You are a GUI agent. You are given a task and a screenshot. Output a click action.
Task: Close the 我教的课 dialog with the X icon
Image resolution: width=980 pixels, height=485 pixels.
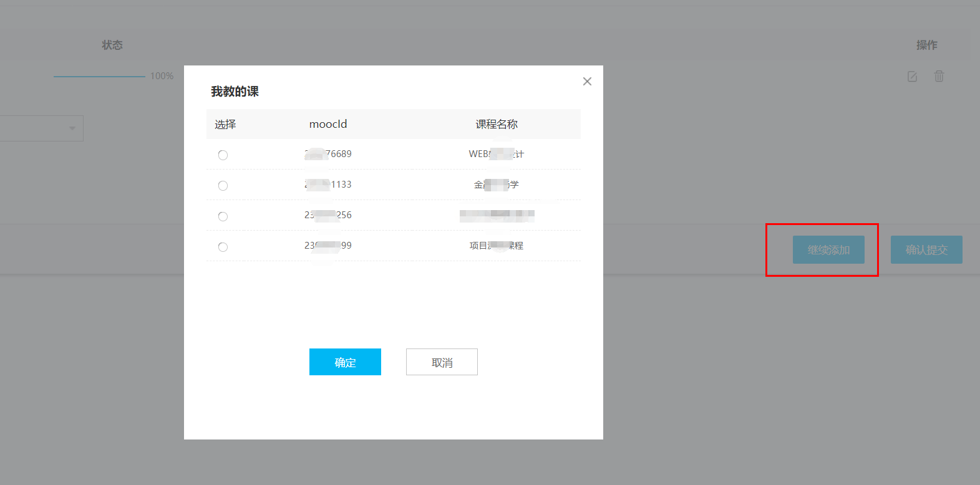tap(587, 82)
